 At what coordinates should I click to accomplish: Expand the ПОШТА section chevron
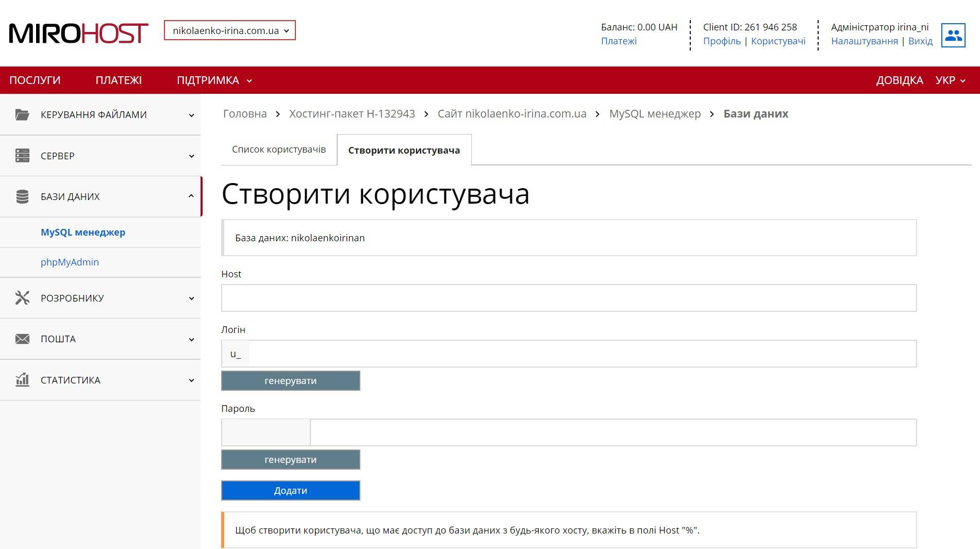coord(191,339)
